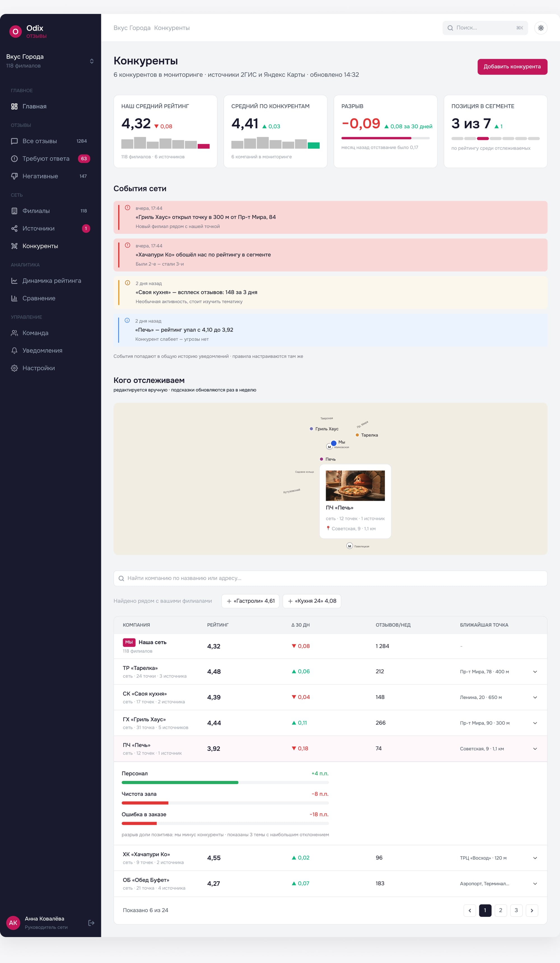
Task: Go to Требуют ответа reviews
Action: coord(50,159)
